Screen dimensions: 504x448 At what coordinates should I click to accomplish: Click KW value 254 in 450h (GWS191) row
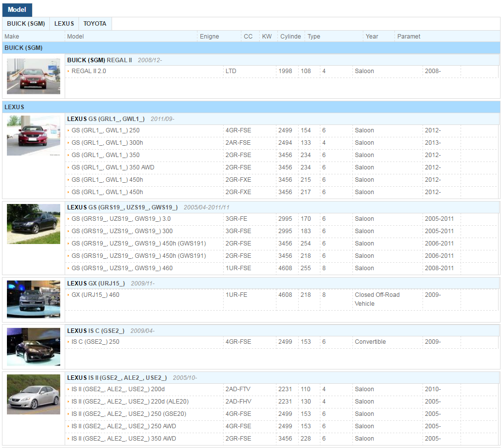click(306, 244)
